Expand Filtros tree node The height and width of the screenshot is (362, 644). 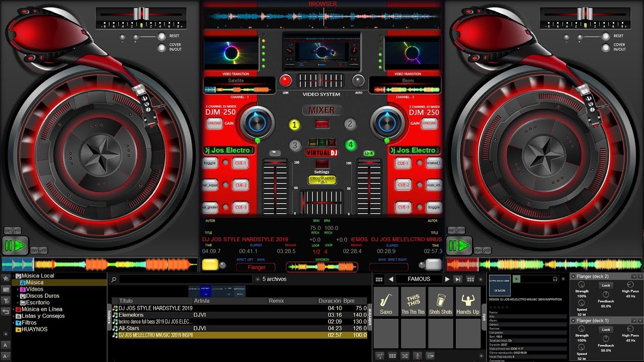tap(14, 322)
